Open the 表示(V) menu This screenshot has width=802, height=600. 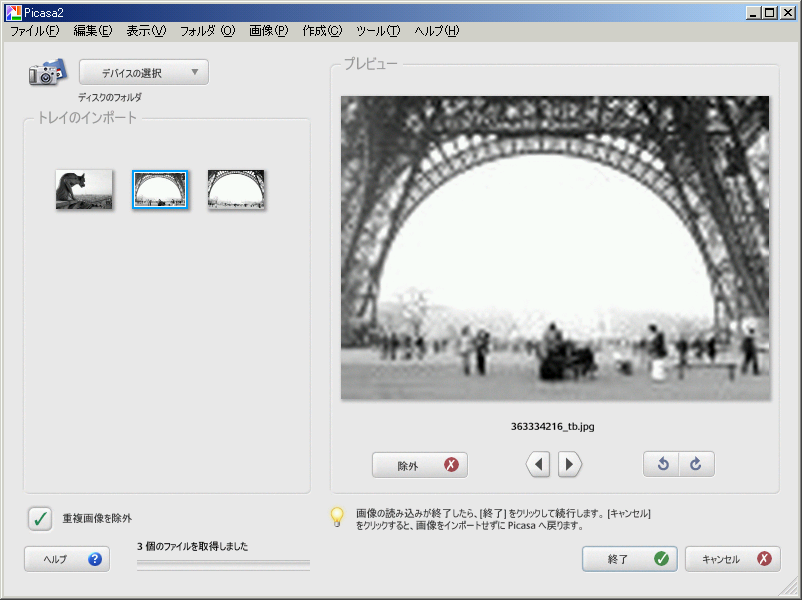[146, 31]
